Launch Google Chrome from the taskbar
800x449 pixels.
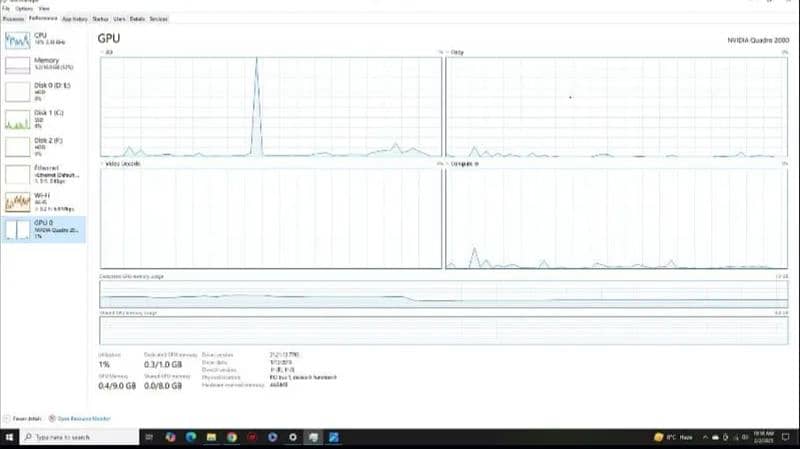(x=232, y=437)
